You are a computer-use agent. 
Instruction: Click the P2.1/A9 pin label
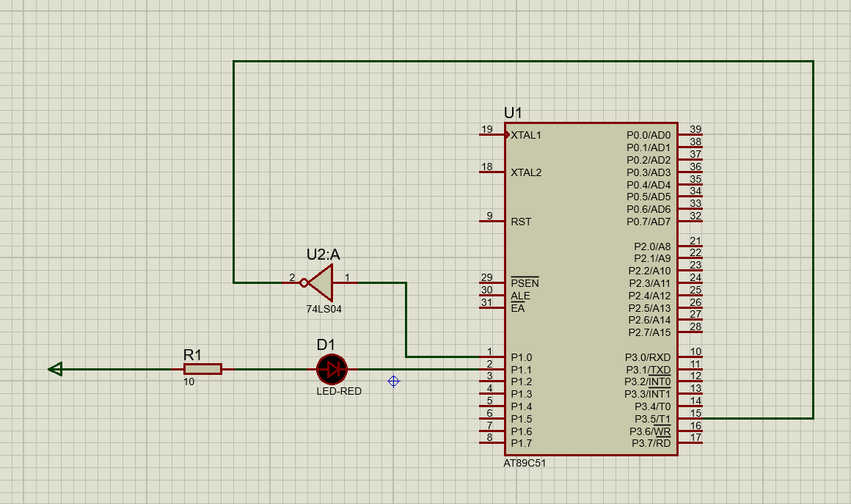pyautogui.click(x=652, y=259)
